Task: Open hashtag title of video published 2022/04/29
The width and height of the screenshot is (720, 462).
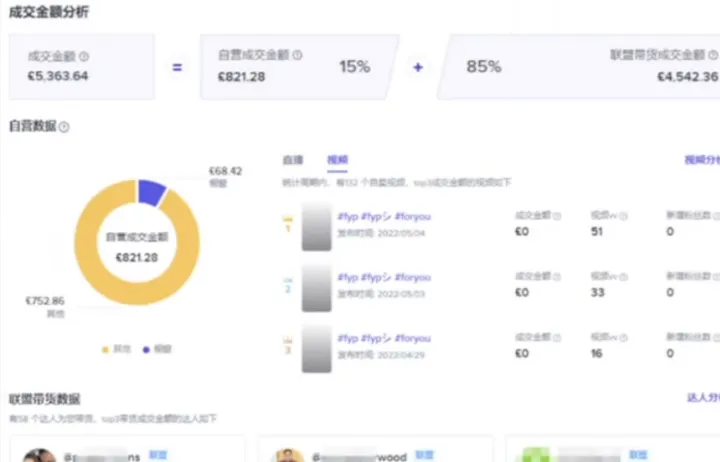Action: [384, 338]
